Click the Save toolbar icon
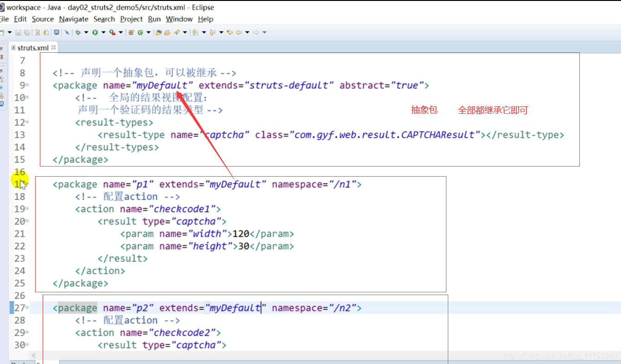This screenshot has width=621, height=364. click(18, 32)
